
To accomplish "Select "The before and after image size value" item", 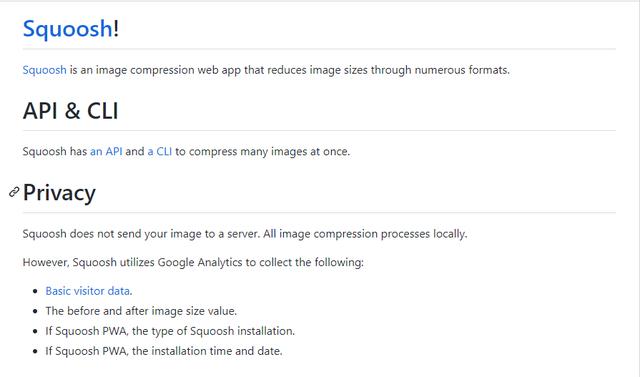I will [141, 311].
